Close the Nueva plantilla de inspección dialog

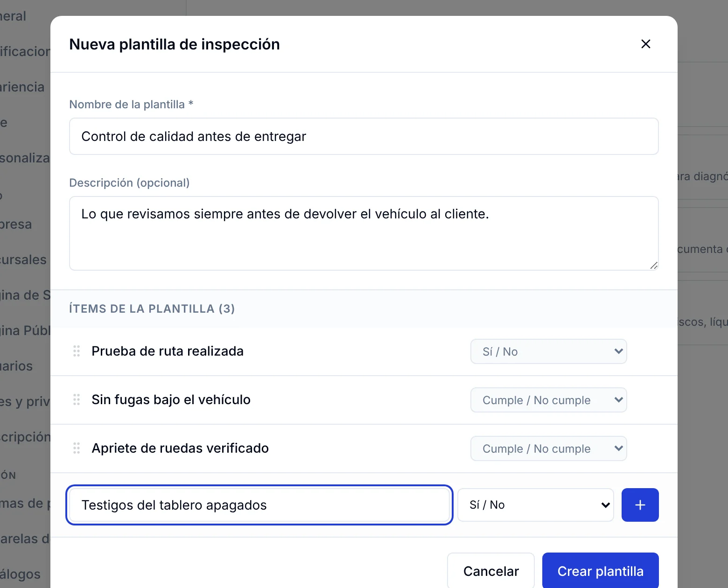[646, 44]
